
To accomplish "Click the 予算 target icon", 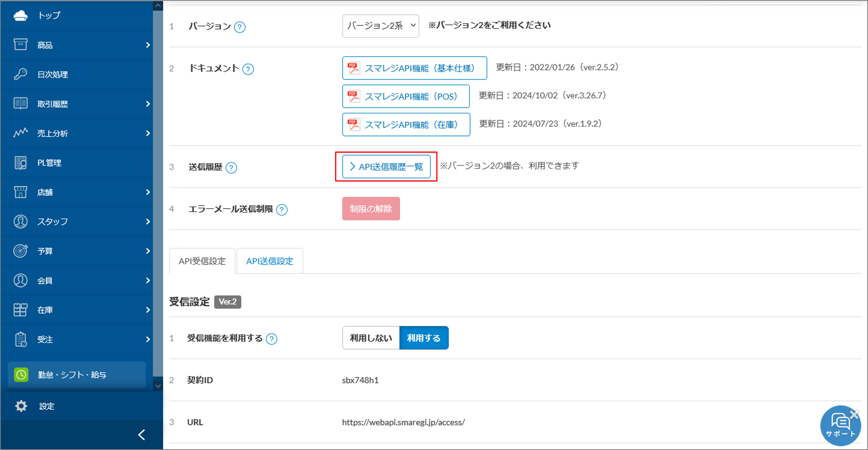I will click(x=20, y=251).
